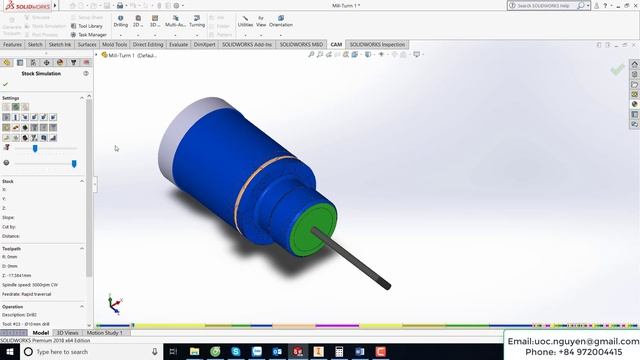This screenshot has height=360, width=640.
Task: Adjust the stock transparency slider handle
Action: pyautogui.click(x=74, y=164)
